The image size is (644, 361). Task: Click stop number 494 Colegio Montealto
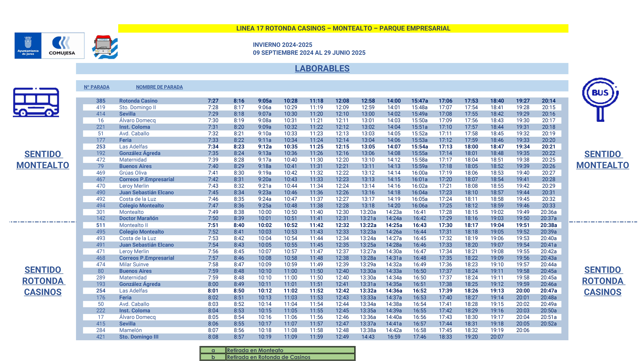click(x=101, y=205)
